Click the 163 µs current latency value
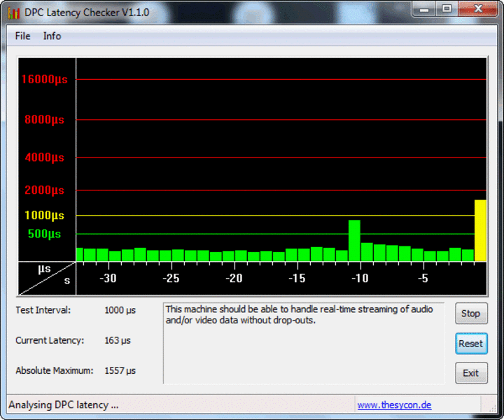 point(118,341)
